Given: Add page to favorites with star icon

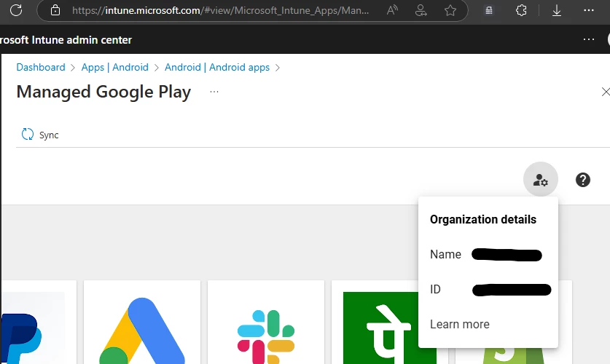Looking at the screenshot, I should [450, 10].
